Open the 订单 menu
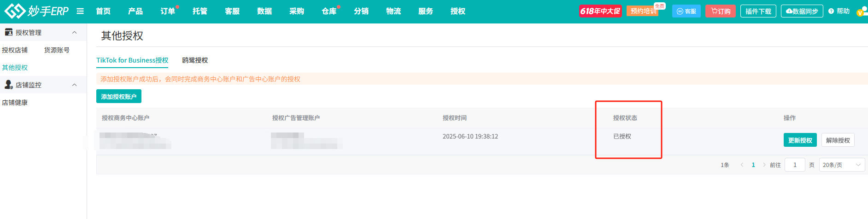 click(168, 11)
